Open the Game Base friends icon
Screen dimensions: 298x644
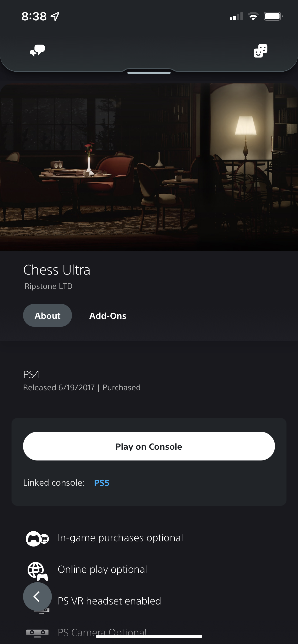(x=260, y=51)
